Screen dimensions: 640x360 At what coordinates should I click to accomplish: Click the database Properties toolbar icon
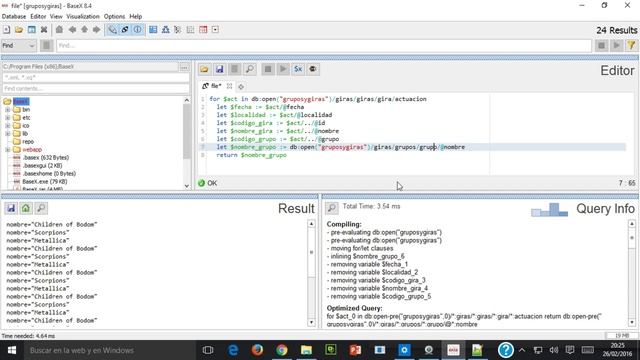[x=31, y=30]
